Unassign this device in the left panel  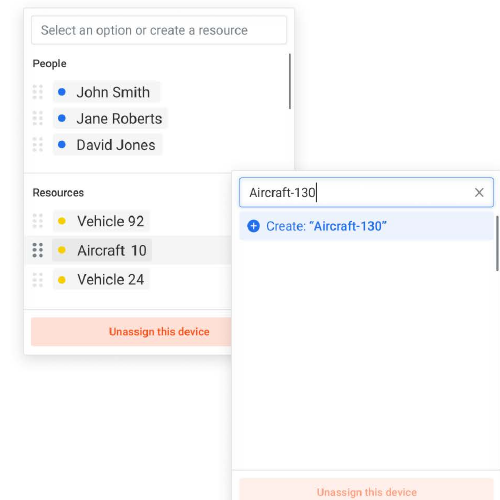click(131, 332)
